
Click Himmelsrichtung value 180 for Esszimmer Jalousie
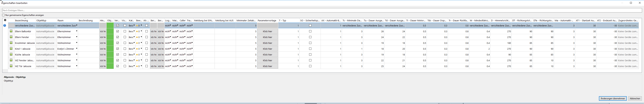[x=501, y=43]
